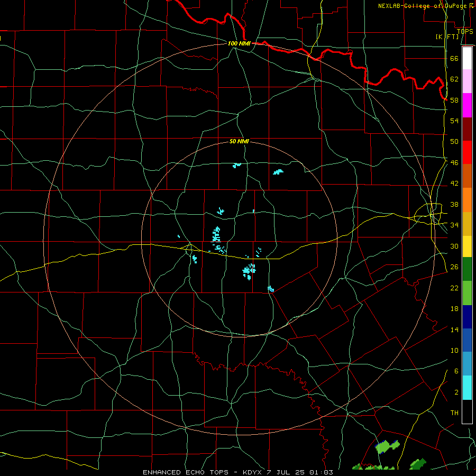Click the TOPS legend title

(465, 31)
